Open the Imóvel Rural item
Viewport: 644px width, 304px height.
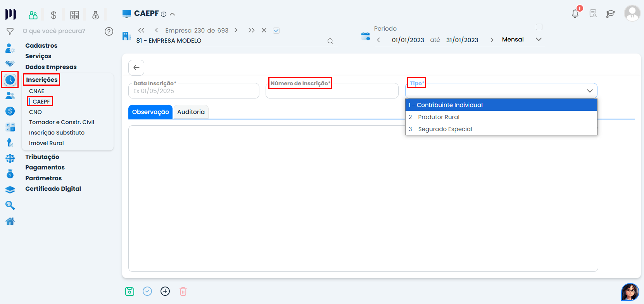[x=47, y=143]
